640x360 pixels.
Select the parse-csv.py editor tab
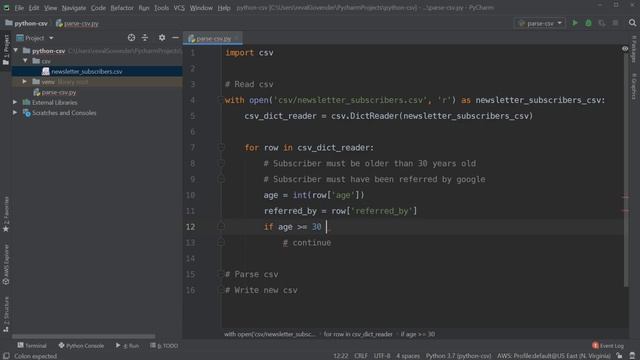213,38
